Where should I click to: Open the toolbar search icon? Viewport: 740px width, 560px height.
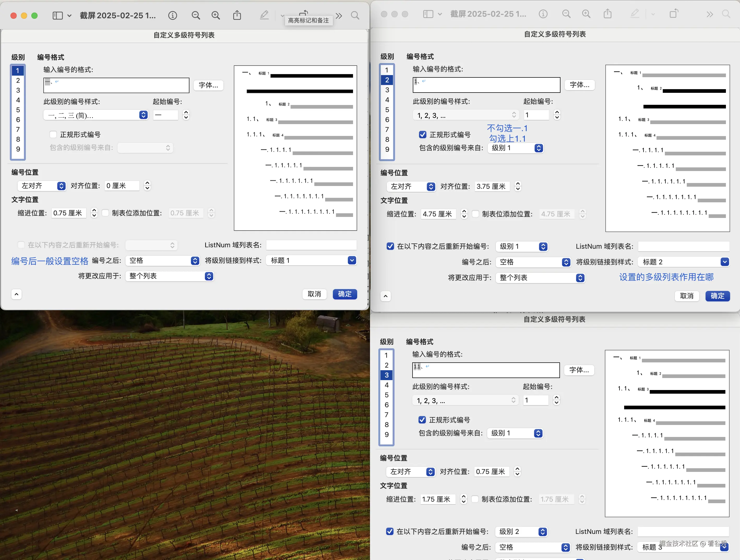355,15
